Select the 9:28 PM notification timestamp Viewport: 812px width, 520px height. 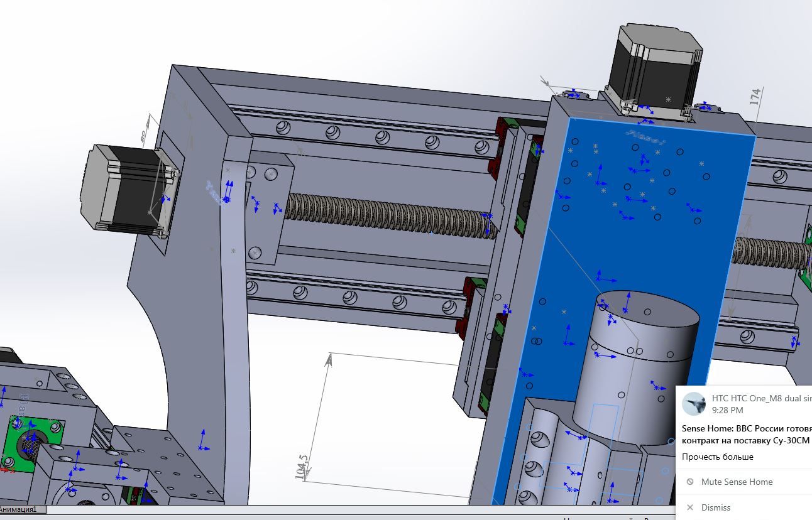(727, 410)
